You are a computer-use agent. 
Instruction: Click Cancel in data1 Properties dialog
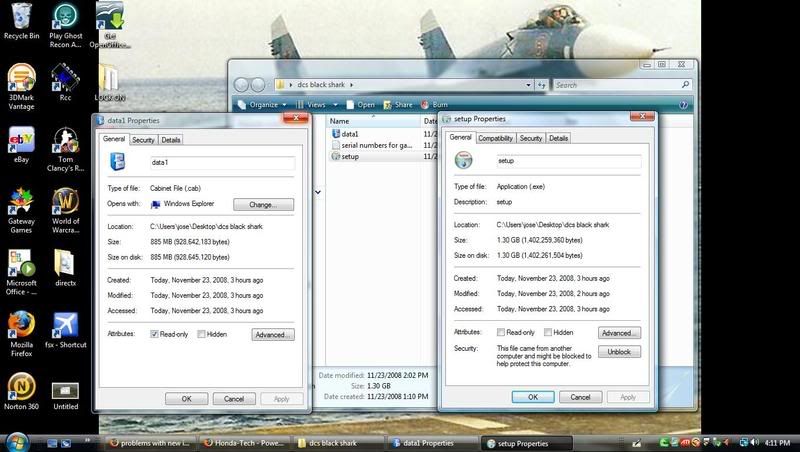pos(234,399)
